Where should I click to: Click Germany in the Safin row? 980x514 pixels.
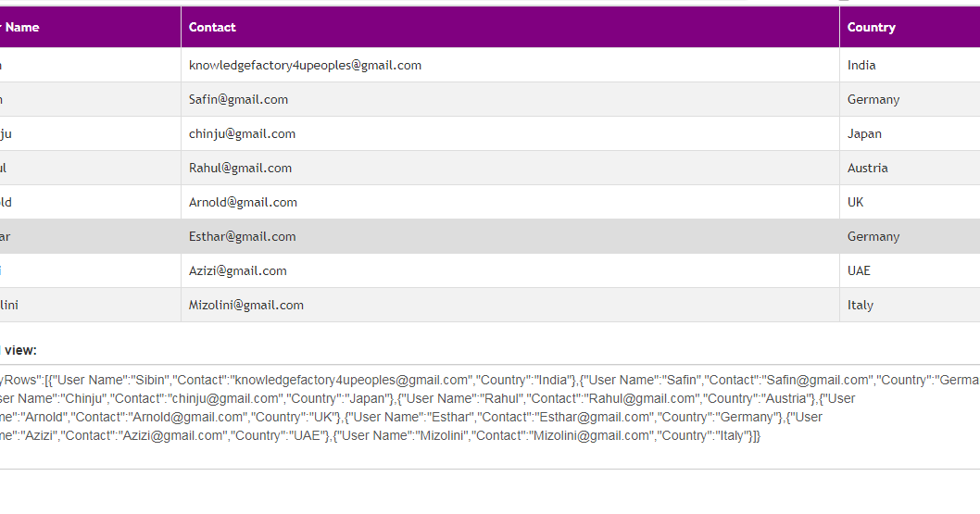tap(873, 99)
